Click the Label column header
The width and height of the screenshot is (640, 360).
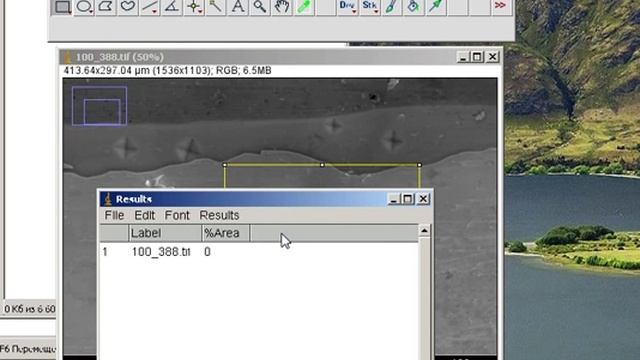(x=165, y=233)
